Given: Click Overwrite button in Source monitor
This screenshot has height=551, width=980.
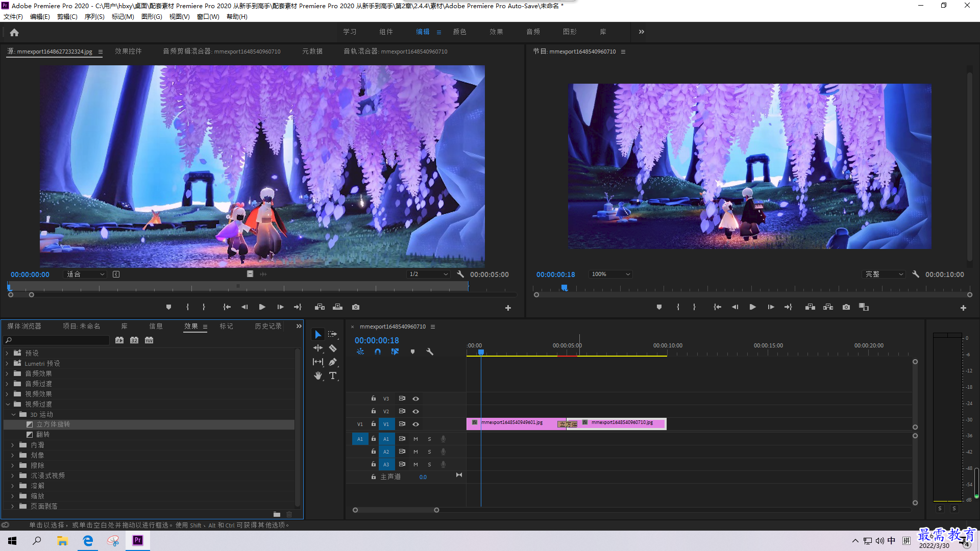Looking at the screenshot, I should pos(337,307).
